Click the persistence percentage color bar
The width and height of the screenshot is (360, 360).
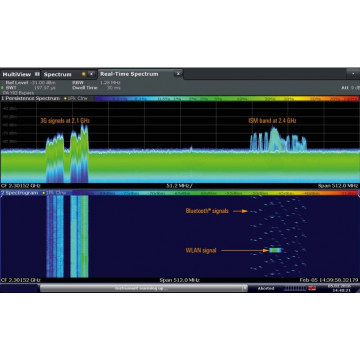[226, 99]
